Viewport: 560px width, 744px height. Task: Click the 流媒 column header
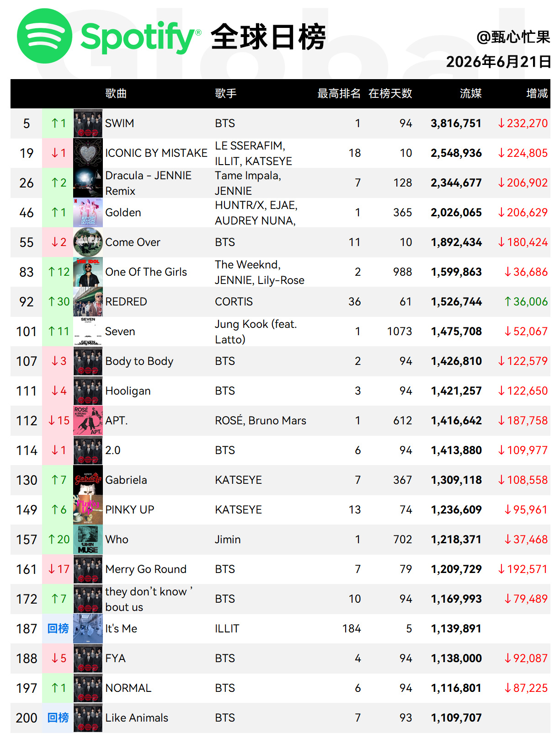(471, 94)
